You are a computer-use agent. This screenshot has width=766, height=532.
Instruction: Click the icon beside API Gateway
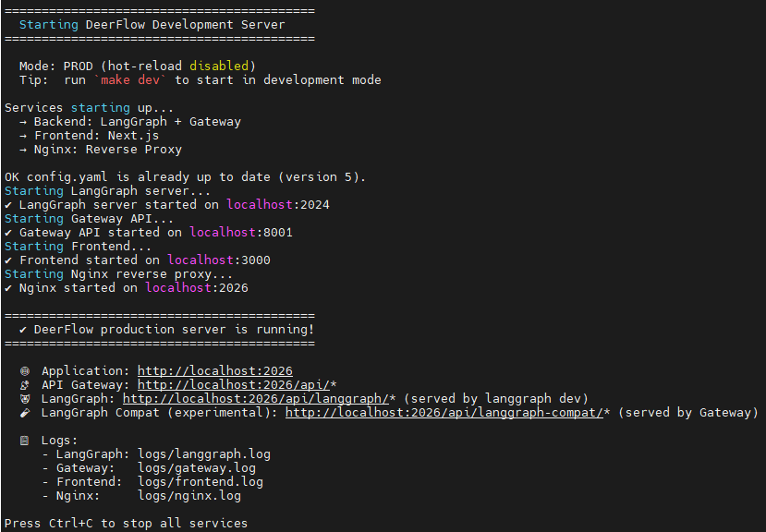click(x=24, y=385)
